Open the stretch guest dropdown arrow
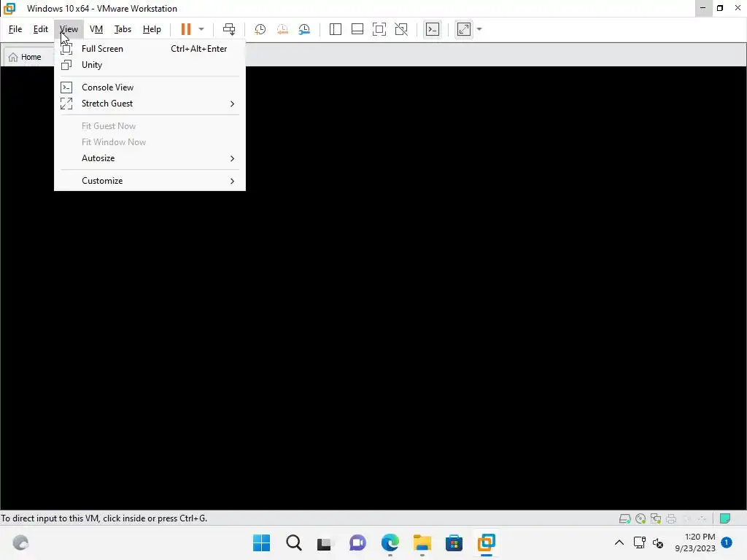Viewport: 747px width, 560px height. (x=480, y=29)
